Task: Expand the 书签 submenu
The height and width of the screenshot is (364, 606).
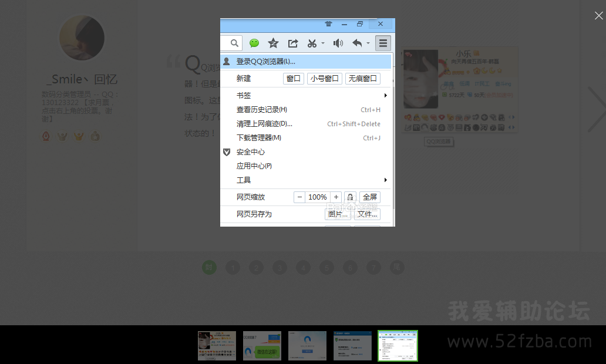Action: click(306, 96)
